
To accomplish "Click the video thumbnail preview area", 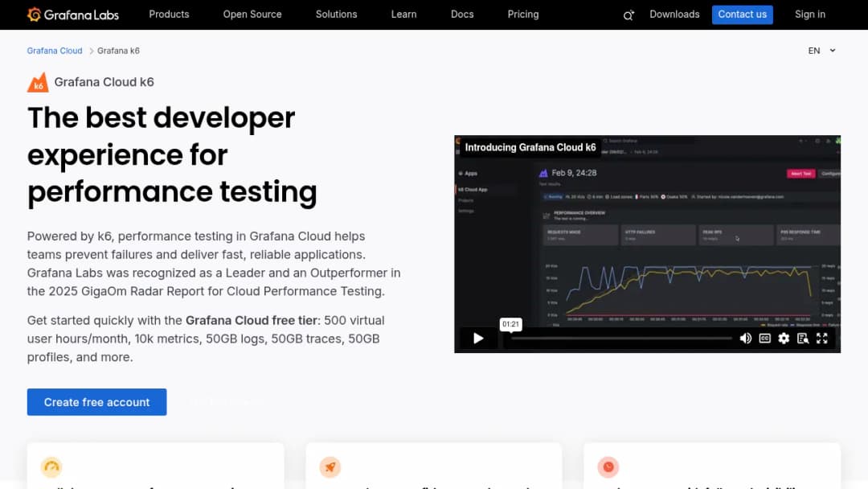I will pyautogui.click(x=647, y=244).
